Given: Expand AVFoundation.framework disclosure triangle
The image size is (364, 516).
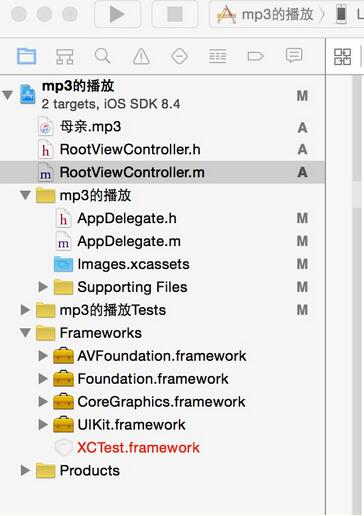Looking at the screenshot, I should tap(43, 356).
